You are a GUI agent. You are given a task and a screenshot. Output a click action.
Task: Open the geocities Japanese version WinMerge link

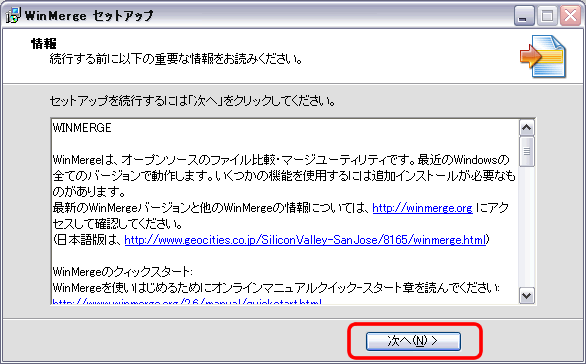pyautogui.click(x=305, y=240)
